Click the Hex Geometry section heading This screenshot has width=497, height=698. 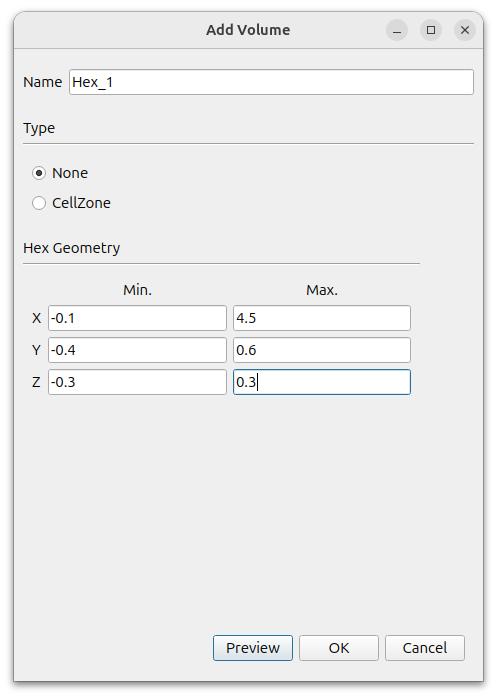[72, 248]
